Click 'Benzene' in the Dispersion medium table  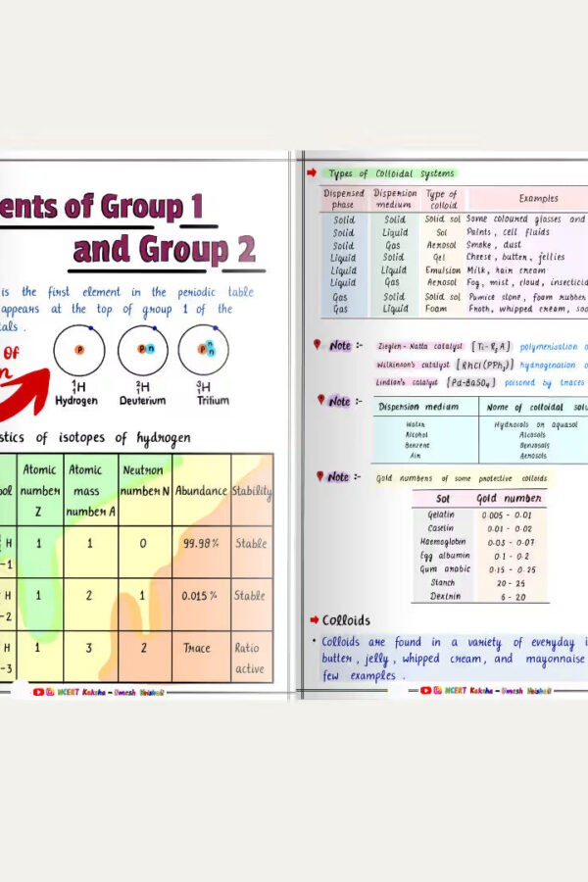[416, 445]
